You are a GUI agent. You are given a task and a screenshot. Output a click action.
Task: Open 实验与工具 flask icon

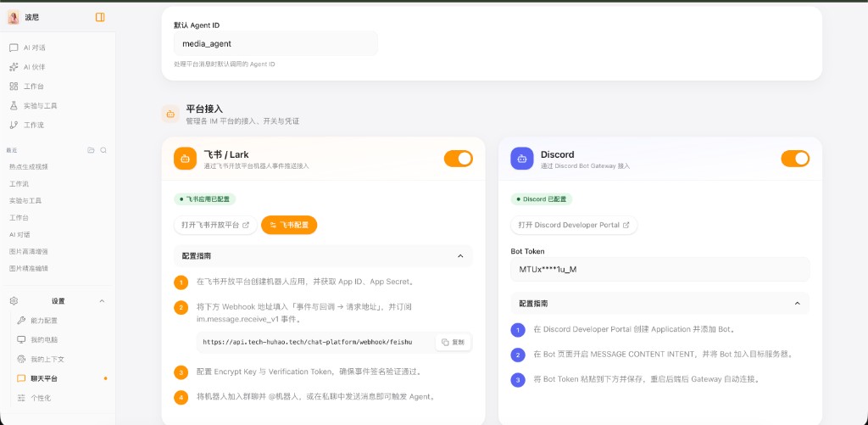point(14,105)
